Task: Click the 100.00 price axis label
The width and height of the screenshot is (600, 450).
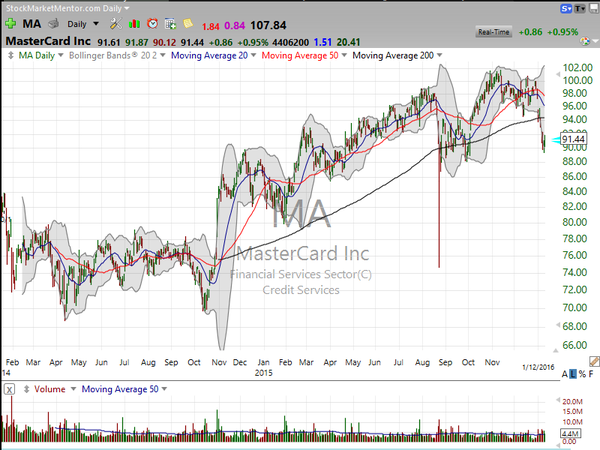Action: 578,80
